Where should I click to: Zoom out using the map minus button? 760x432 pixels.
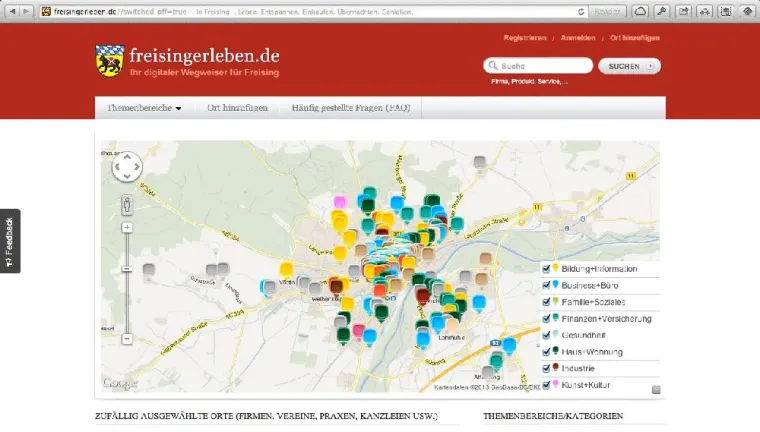(127, 338)
